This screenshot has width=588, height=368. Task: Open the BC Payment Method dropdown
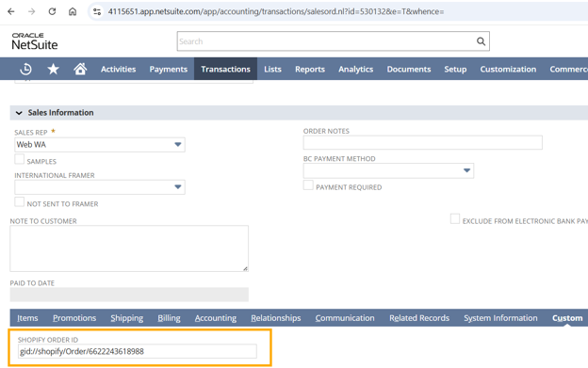(466, 170)
